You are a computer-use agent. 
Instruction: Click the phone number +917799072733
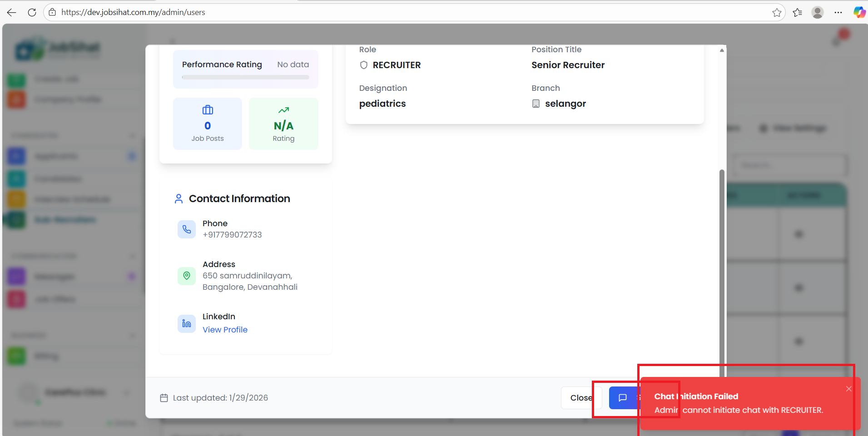232,235
